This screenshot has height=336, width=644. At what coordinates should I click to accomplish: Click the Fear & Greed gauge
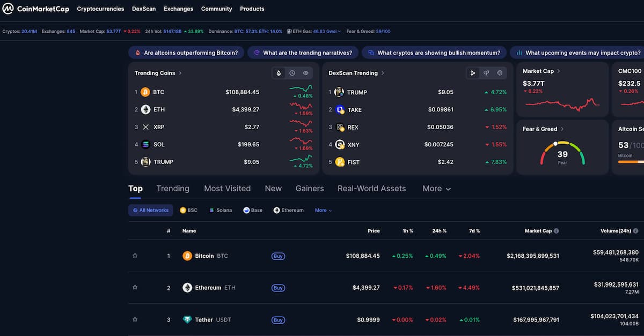point(562,153)
